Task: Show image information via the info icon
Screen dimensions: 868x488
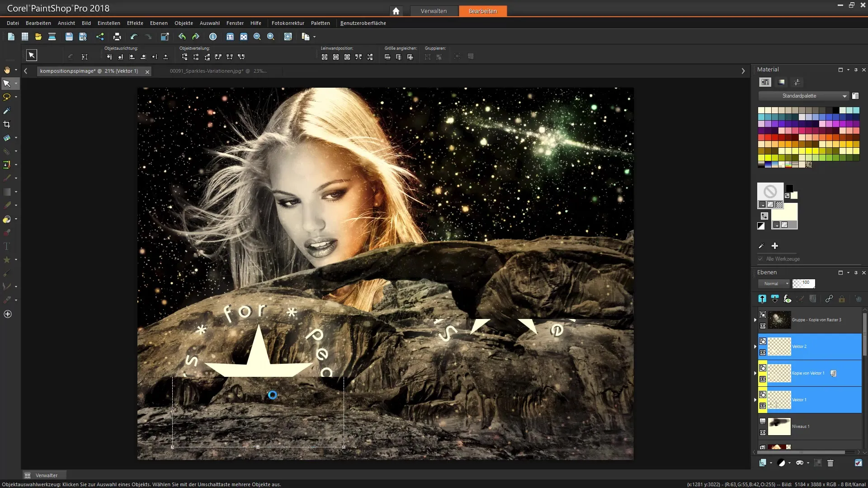Action: click(213, 37)
